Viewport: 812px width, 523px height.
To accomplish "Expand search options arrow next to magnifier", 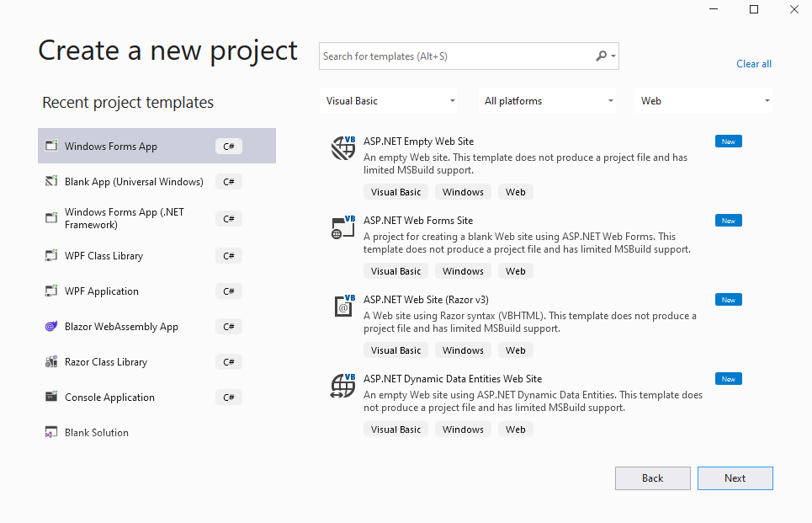I will click(x=613, y=56).
